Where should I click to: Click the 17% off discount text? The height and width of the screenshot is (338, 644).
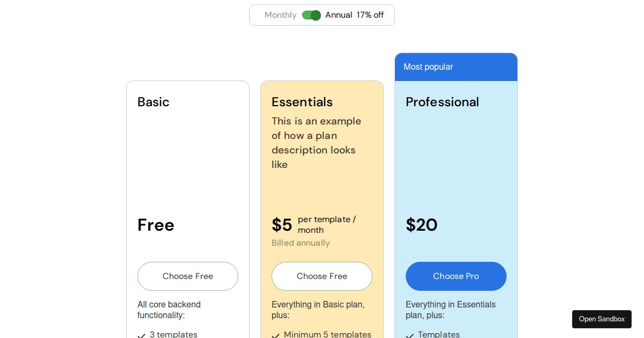[370, 15]
